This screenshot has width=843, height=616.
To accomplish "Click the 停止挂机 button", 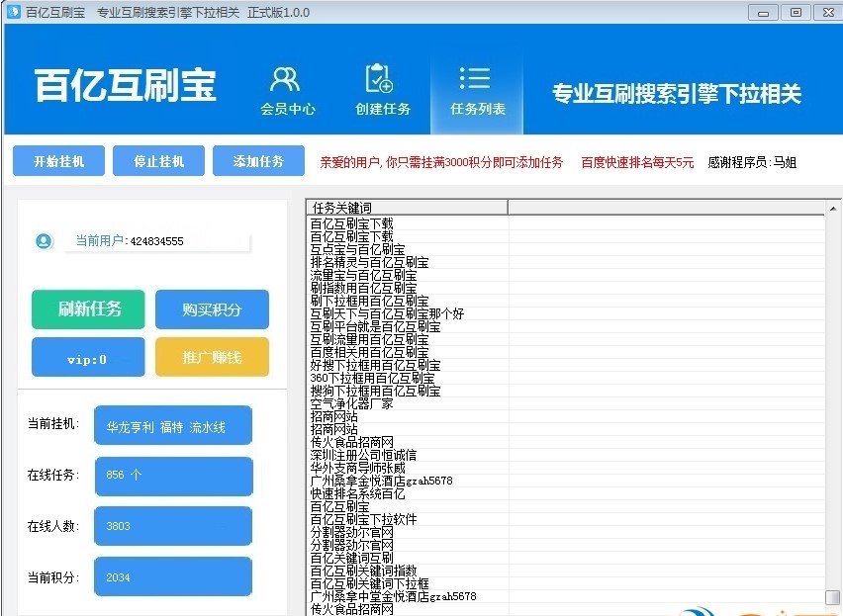I will [158, 160].
